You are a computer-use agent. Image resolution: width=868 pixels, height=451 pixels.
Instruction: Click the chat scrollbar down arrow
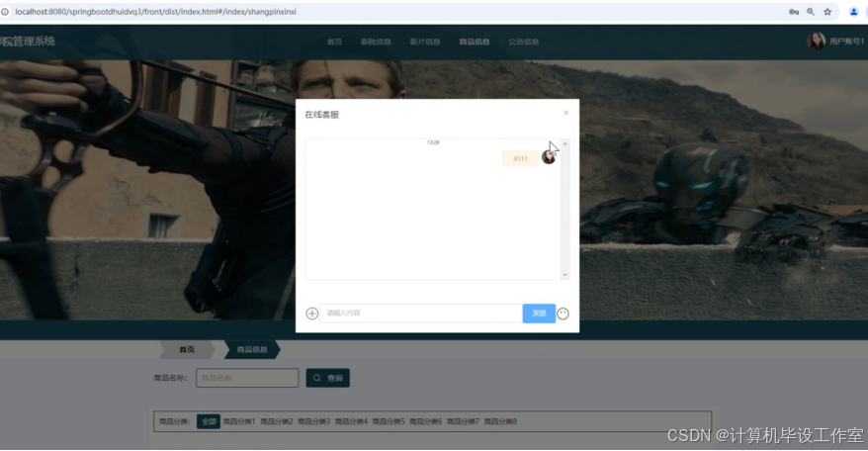(x=564, y=275)
